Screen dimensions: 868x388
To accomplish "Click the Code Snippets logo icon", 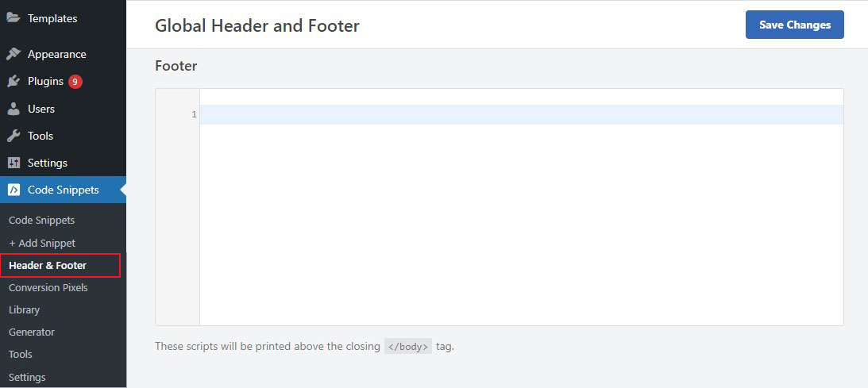I will (x=14, y=190).
